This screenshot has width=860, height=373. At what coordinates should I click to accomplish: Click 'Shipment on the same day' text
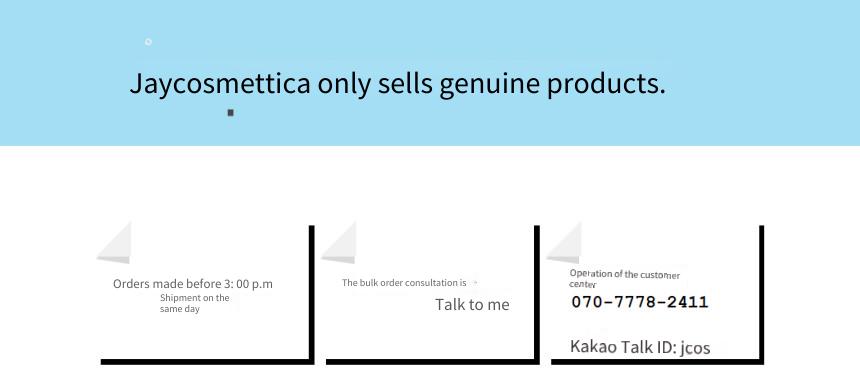pos(195,303)
